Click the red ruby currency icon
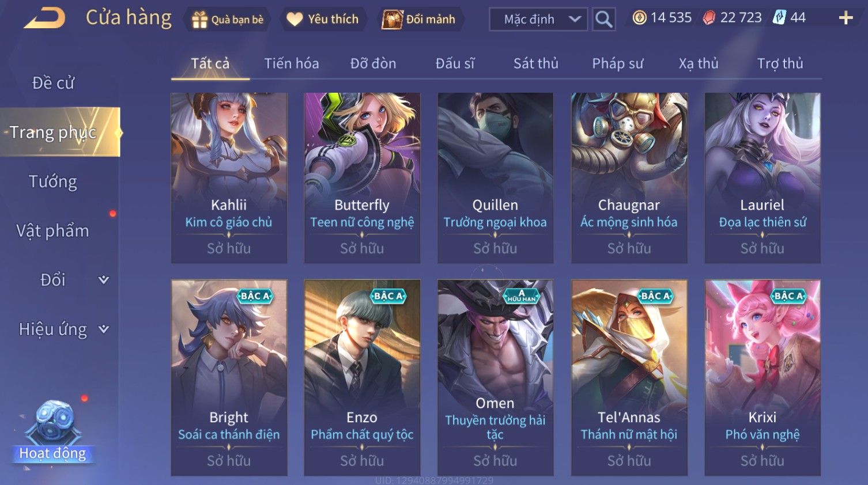Screen dimensions: 868x485 [x=709, y=18]
